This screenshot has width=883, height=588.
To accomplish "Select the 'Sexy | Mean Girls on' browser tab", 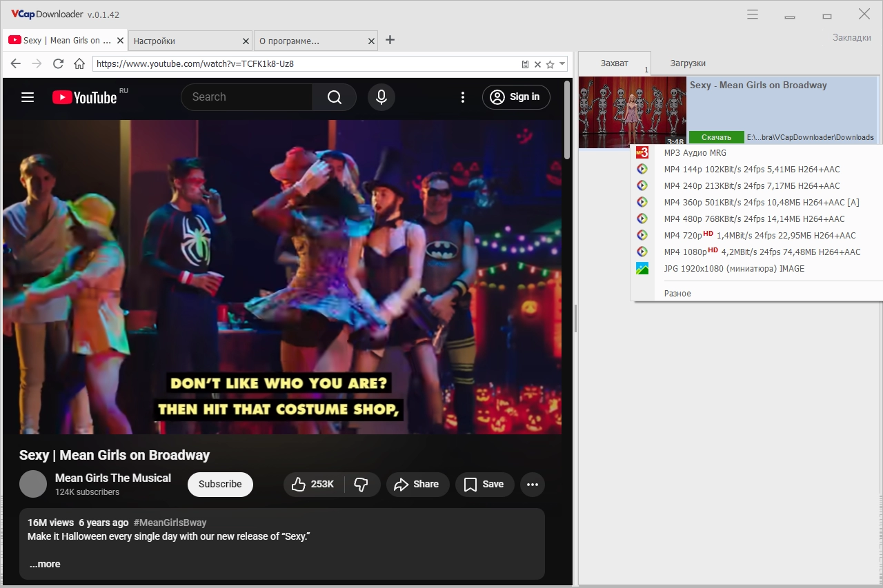I will [65, 41].
